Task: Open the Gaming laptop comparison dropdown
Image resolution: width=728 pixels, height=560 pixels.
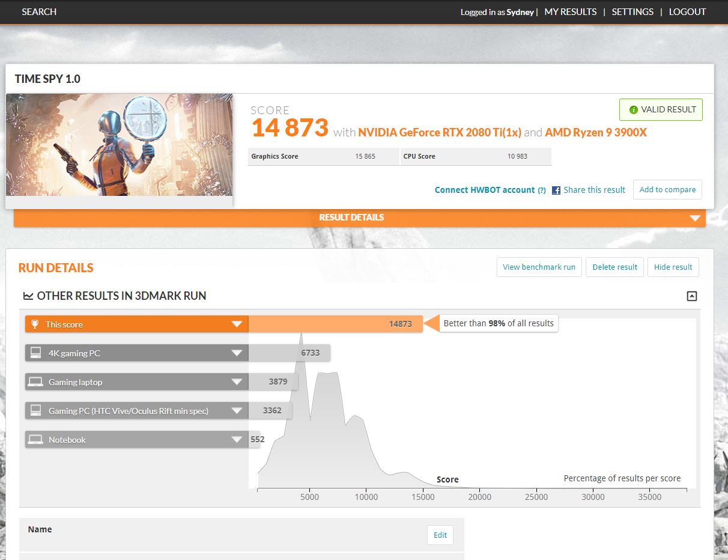Action: pyautogui.click(x=237, y=382)
